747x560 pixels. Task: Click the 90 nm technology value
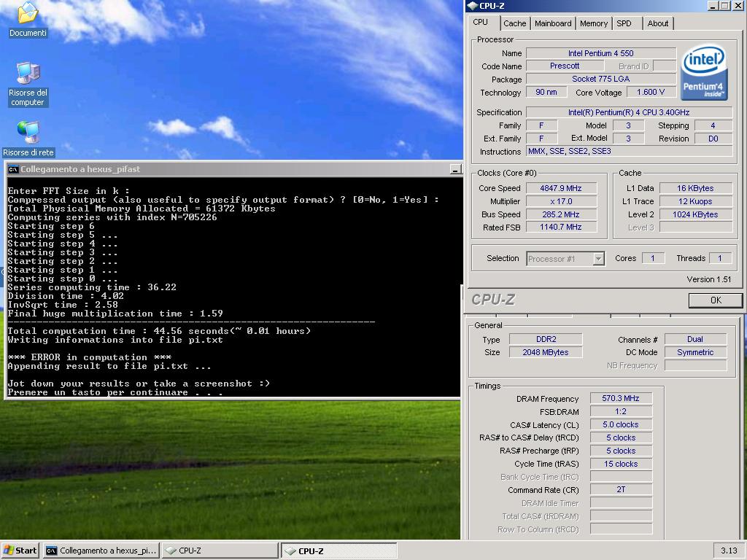tap(546, 93)
